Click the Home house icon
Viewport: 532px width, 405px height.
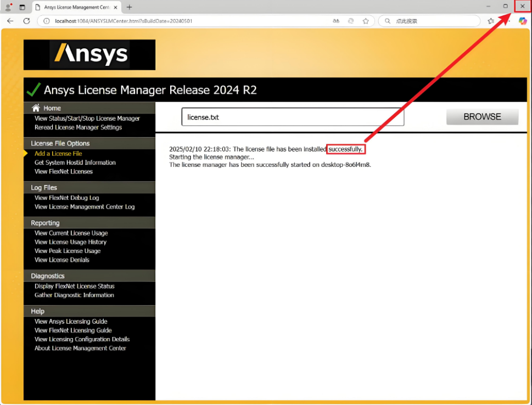pyautogui.click(x=36, y=108)
